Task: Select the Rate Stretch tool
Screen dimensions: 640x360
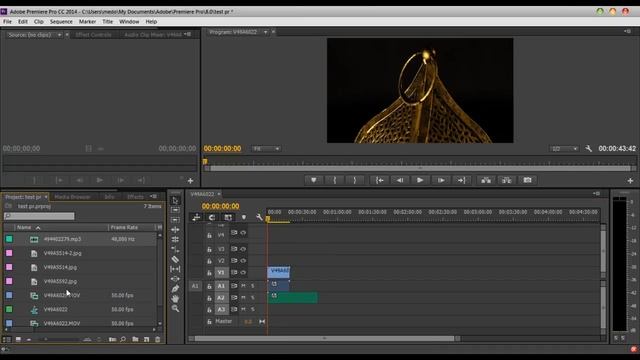Action: click(x=176, y=249)
